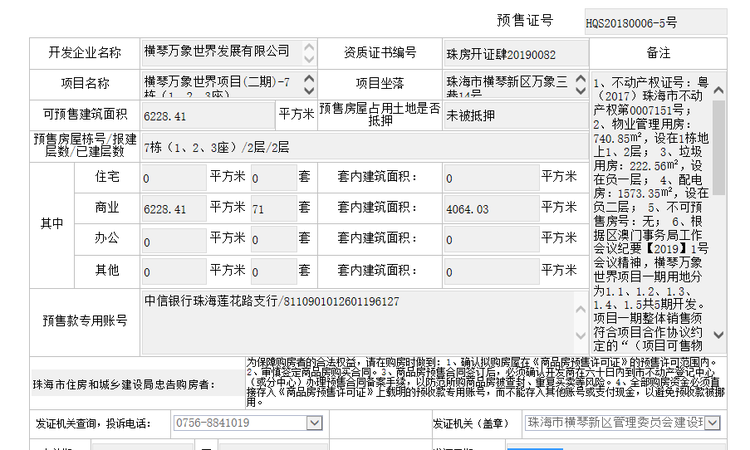The image size is (750, 450).
Task: Click the 资质证书编号 label
Action: 380,53
